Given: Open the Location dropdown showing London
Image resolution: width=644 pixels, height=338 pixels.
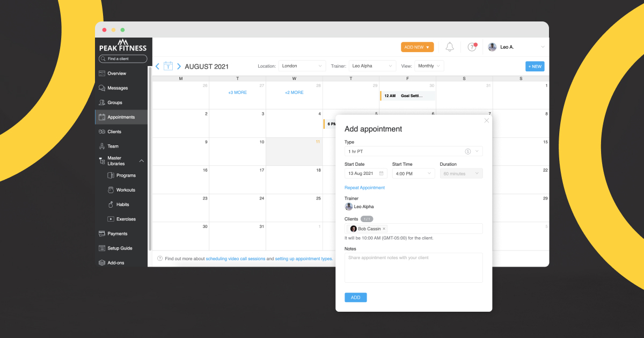Looking at the screenshot, I should click(302, 66).
